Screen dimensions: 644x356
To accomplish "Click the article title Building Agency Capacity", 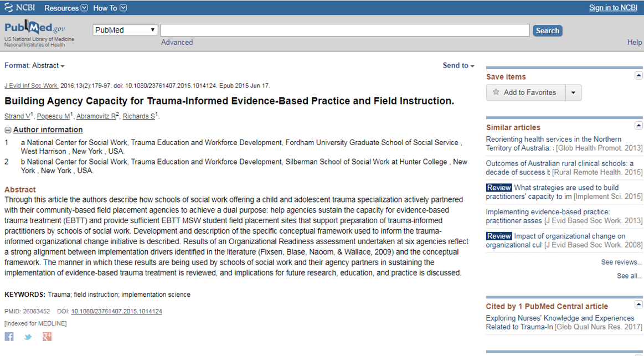I will tap(229, 101).
